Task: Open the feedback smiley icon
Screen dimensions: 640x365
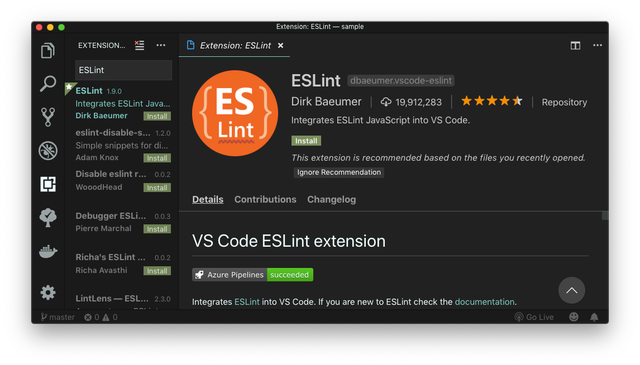Action: pos(573,317)
